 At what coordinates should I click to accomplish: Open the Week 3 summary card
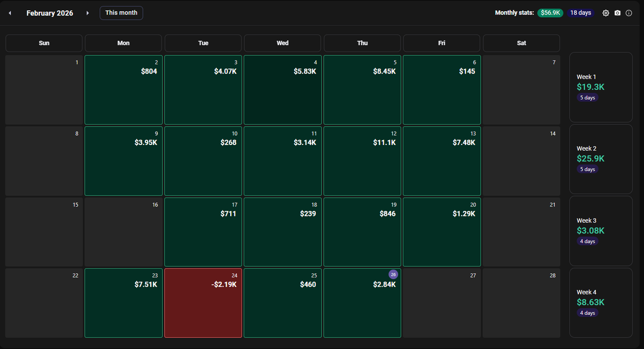601,231
